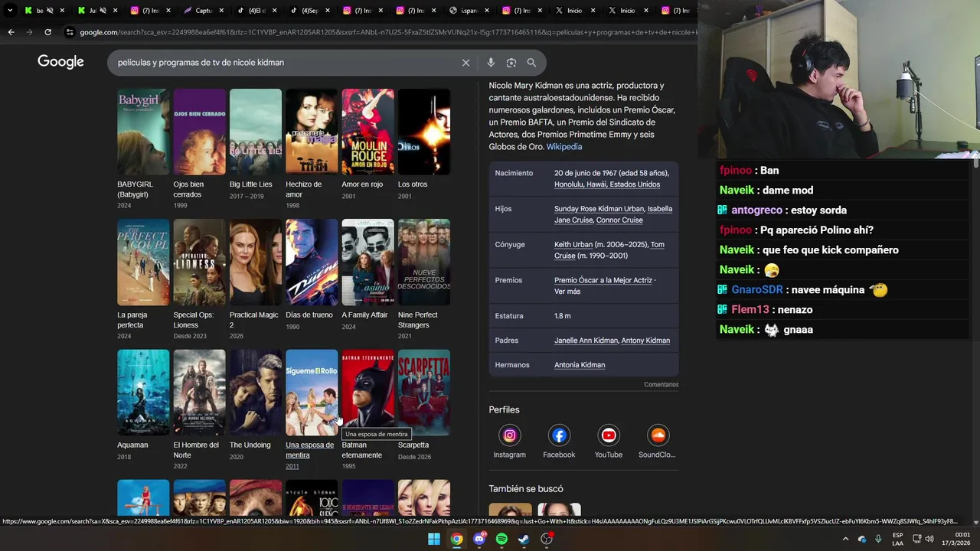Image resolution: width=980 pixels, height=551 pixels.
Task: Open Google Lens image search
Action: 511,63
